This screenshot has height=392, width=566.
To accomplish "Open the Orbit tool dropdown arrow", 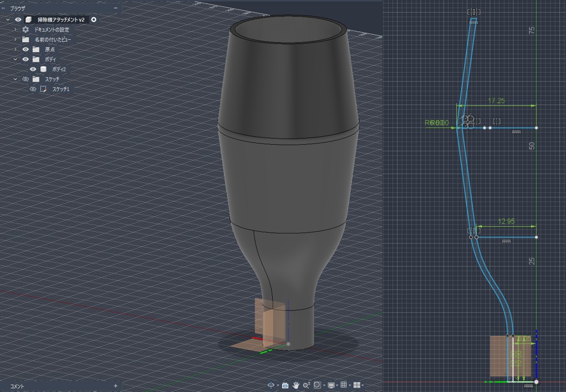I will point(278,385).
